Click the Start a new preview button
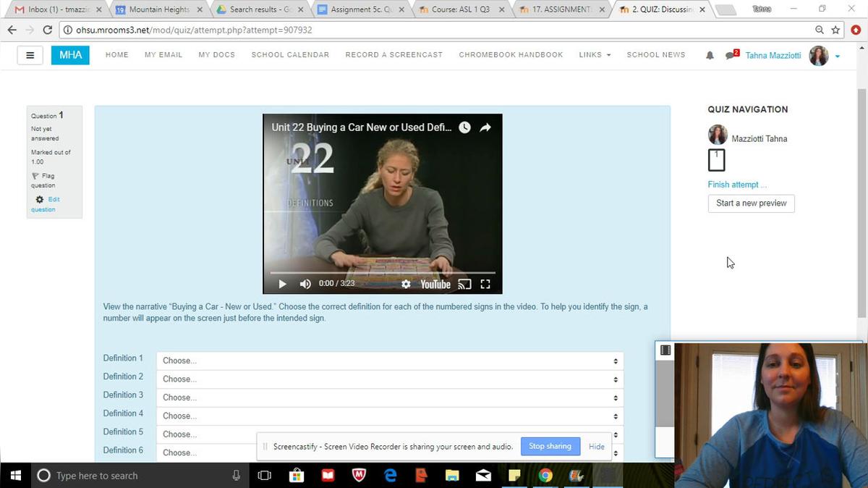Viewport: 868px width, 488px height. [x=751, y=203]
